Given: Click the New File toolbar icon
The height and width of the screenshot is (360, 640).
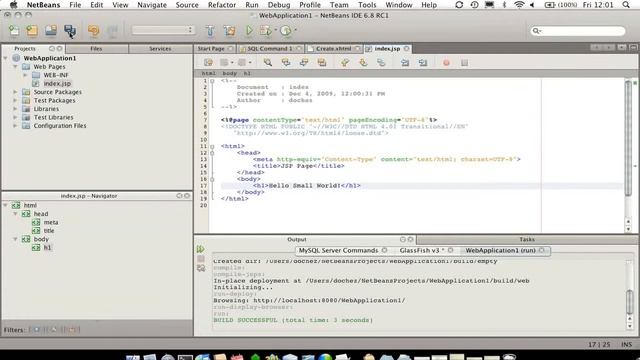Looking at the screenshot, I should click(14, 31).
